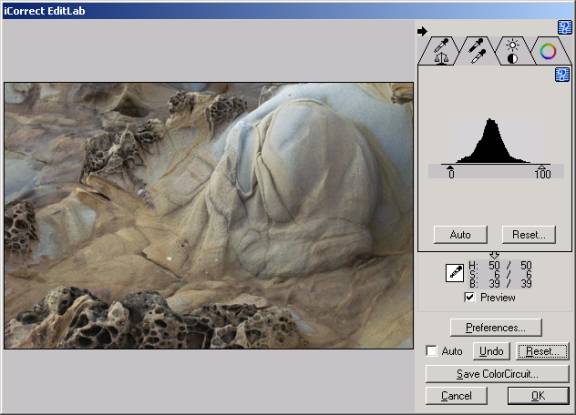Open the Preferences dialog
576x415 pixels.
[x=496, y=327]
